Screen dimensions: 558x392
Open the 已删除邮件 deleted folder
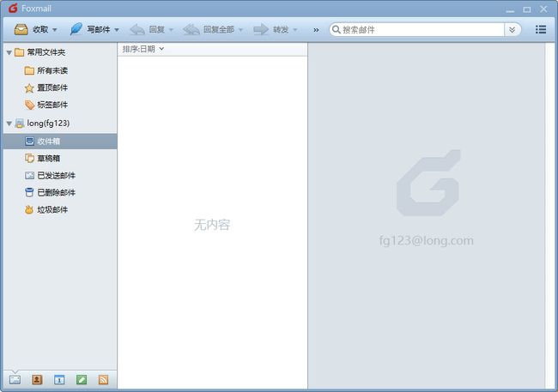60,192
